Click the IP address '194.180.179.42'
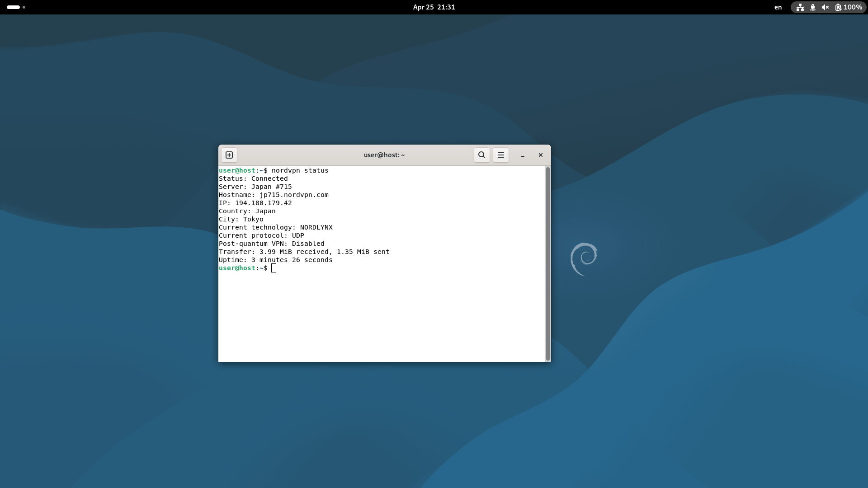 (264, 203)
